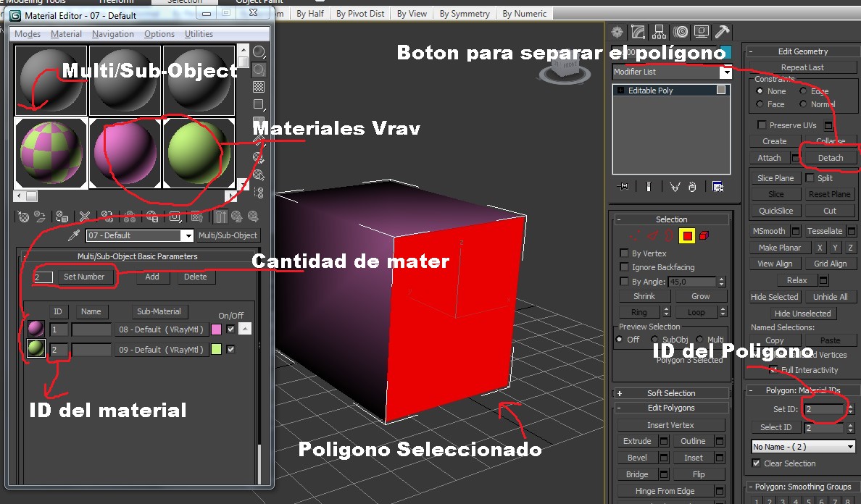
Task: Open Utilities menu in Material Editor
Action: [x=199, y=34]
